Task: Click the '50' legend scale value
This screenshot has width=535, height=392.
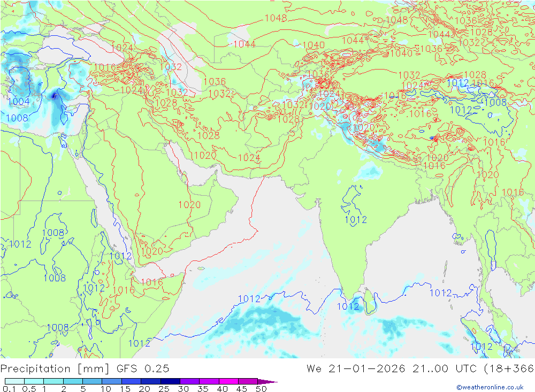Action: pyautogui.click(x=261, y=389)
